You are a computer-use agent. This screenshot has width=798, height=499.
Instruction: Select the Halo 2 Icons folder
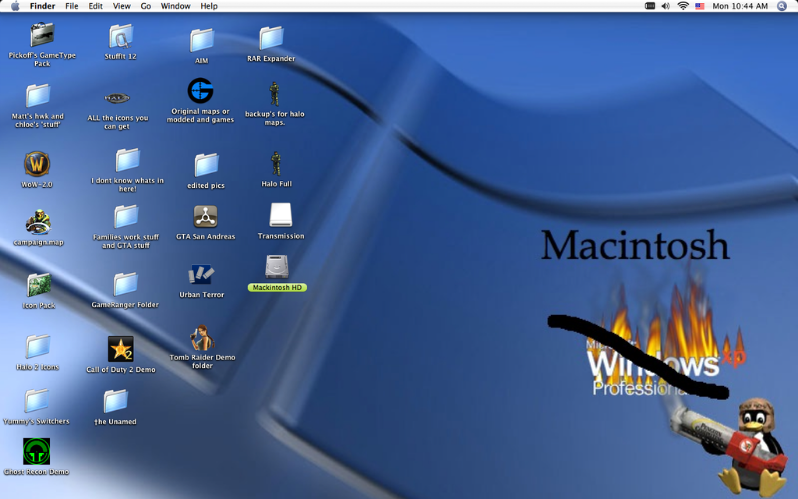[38, 346]
